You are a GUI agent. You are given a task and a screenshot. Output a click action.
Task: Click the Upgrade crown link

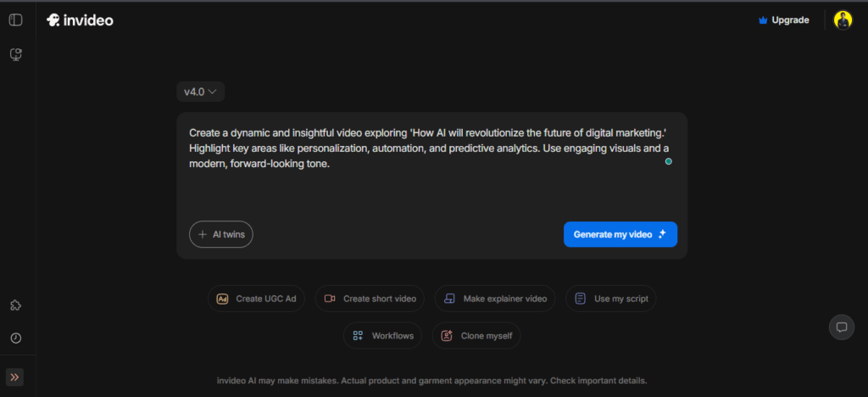click(783, 20)
